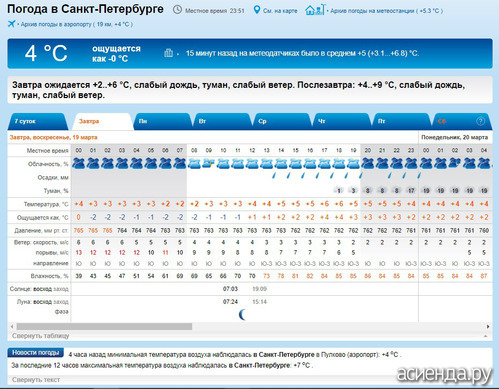Open the 7 суток tab
499x389 pixels.
pyautogui.click(x=37, y=122)
